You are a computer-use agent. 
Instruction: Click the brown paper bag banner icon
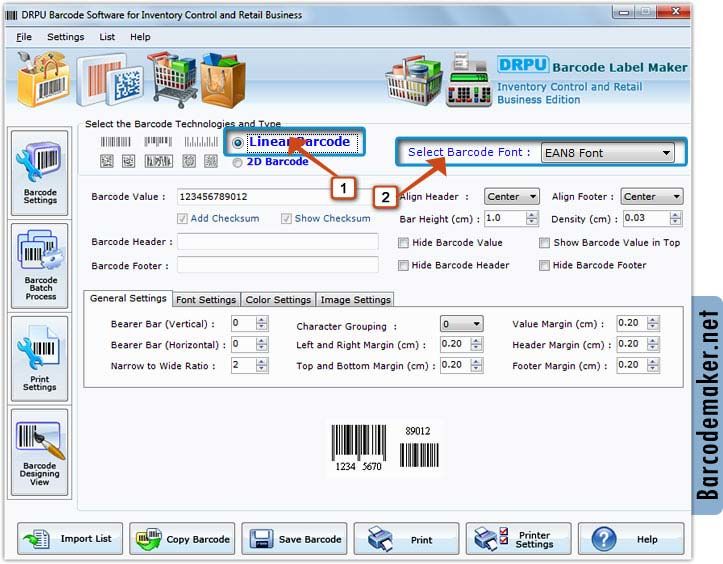[x=223, y=80]
